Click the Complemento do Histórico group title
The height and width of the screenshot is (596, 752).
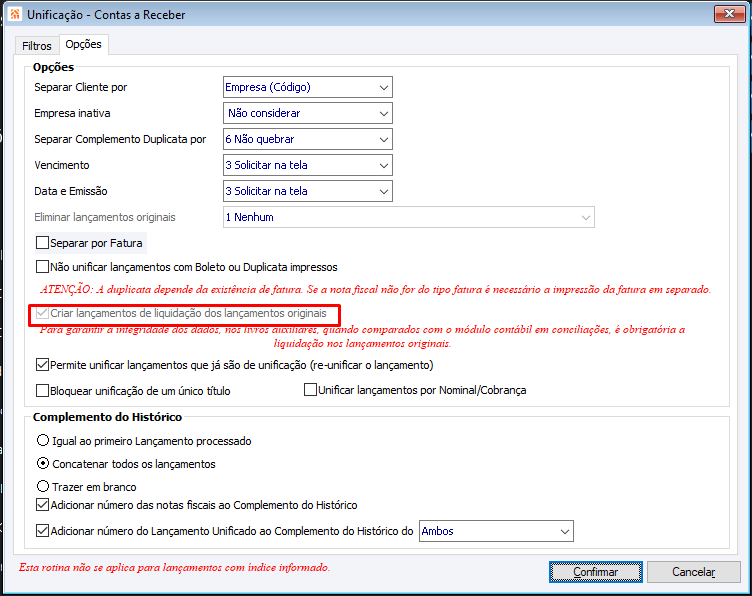click(x=107, y=417)
